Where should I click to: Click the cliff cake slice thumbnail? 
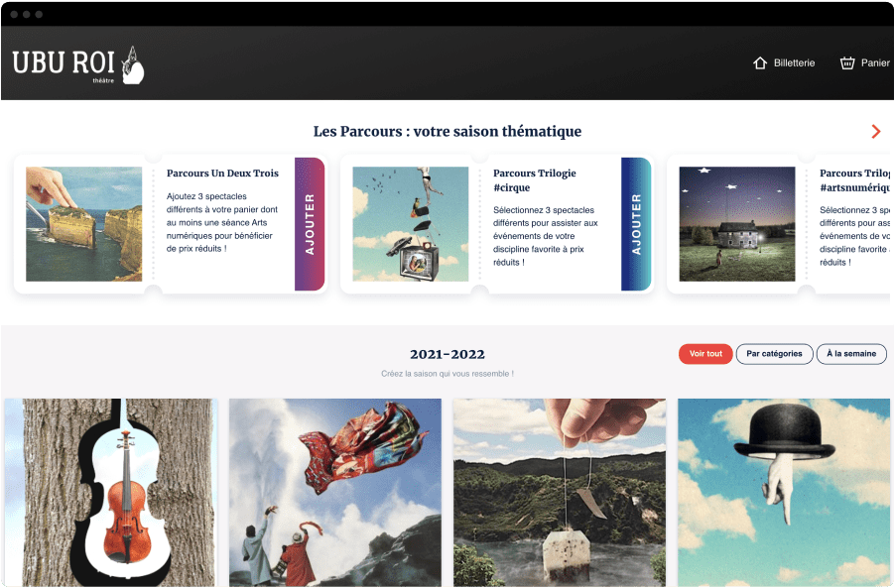click(84, 223)
